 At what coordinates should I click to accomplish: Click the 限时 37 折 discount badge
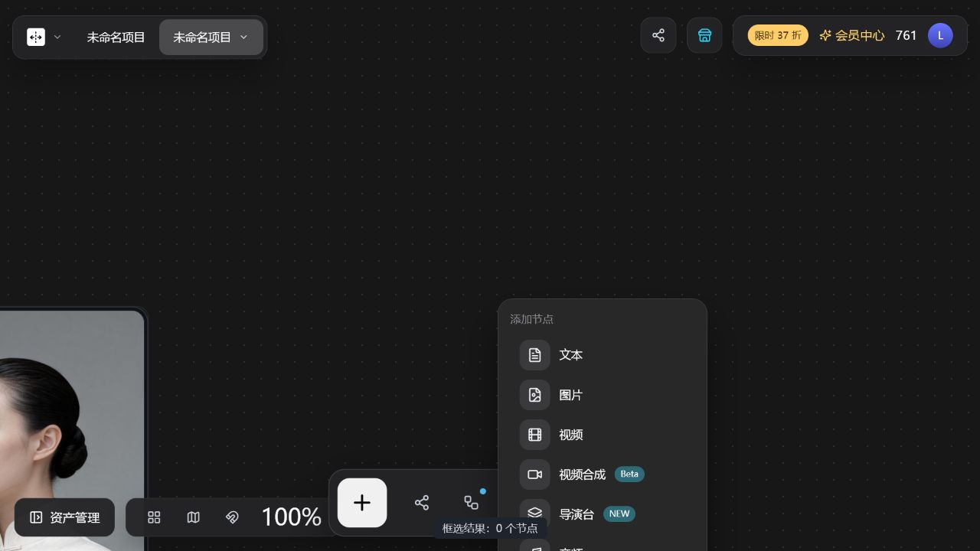pos(778,35)
